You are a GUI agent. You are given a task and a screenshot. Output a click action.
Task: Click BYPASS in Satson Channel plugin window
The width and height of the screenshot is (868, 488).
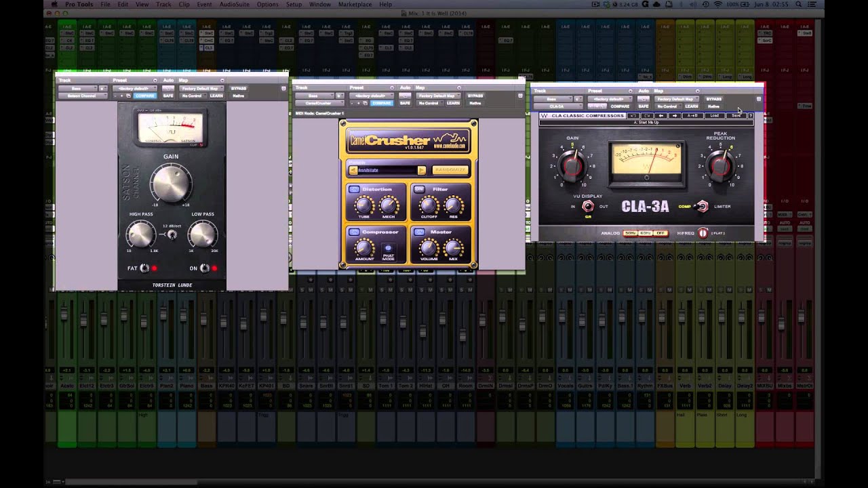click(238, 88)
